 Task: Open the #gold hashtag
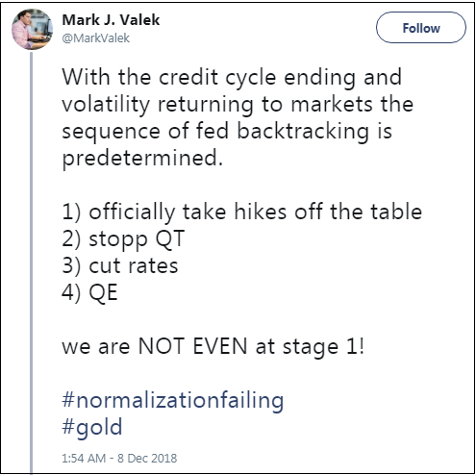[x=92, y=427]
